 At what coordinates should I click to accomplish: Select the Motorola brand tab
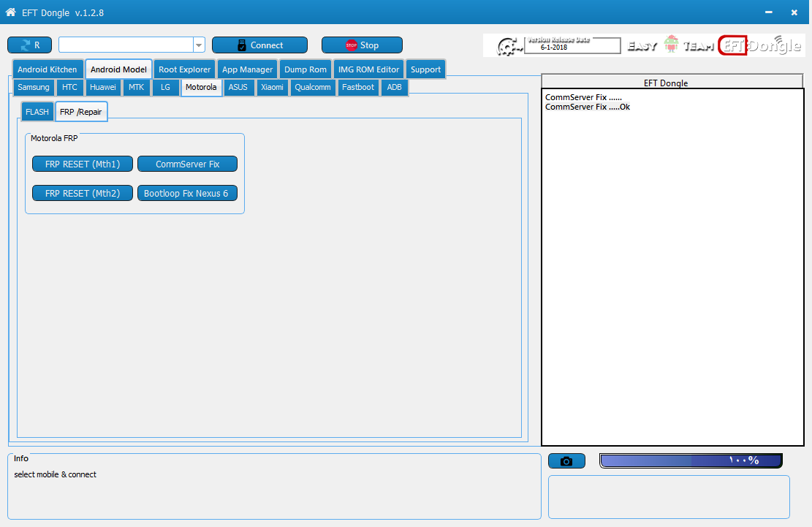pos(201,87)
